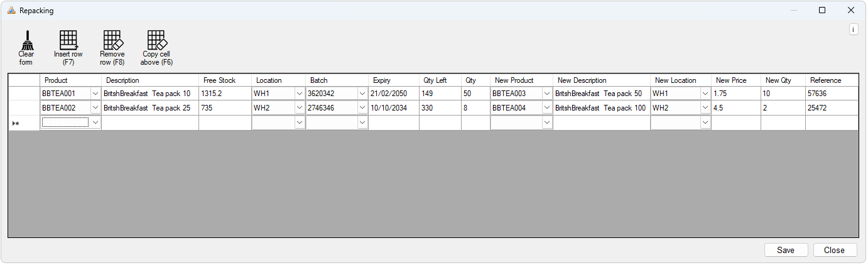Viewport: 868px width, 265px height.
Task: Click the Remove row (F8) icon
Action: (112, 40)
